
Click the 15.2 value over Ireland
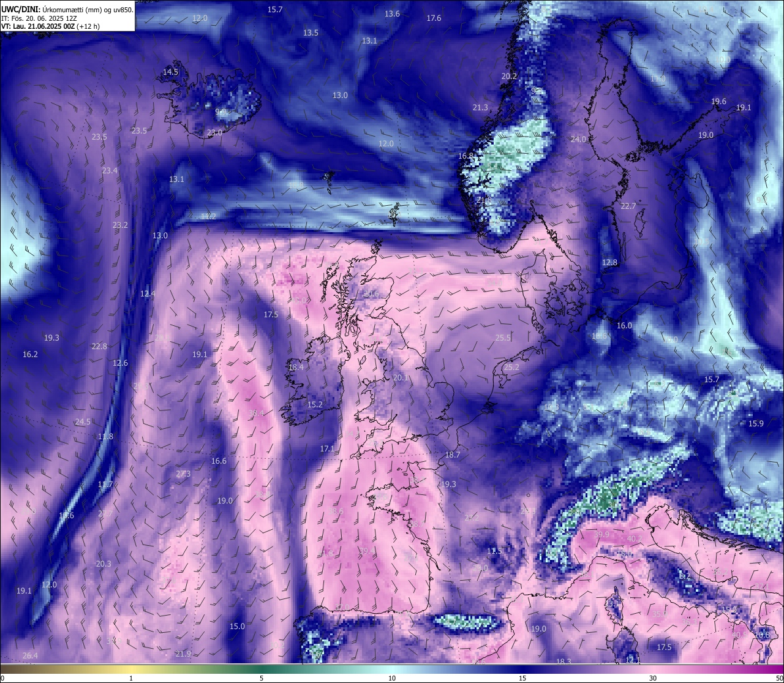315,404
